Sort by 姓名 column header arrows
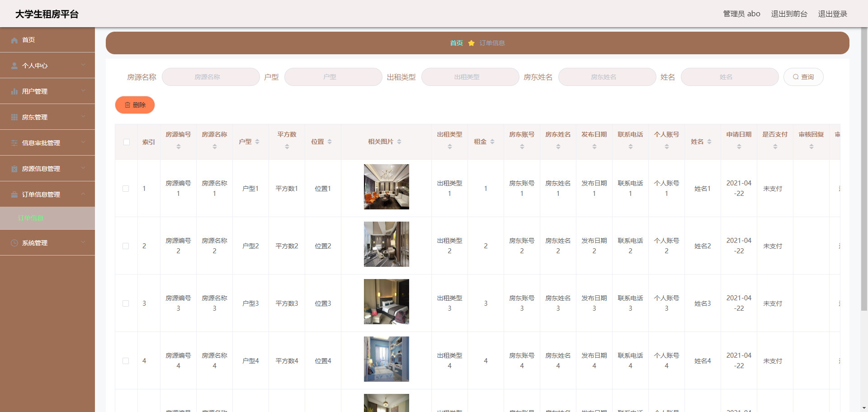This screenshot has width=868, height=412. 709,142
